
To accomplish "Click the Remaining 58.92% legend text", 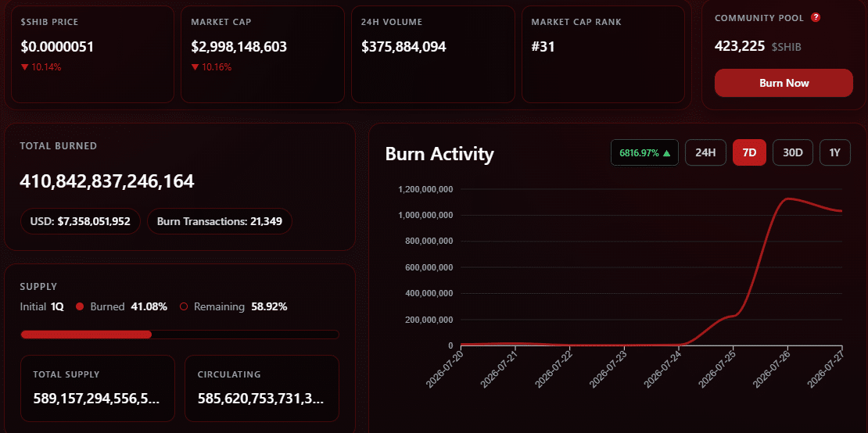I will pyautogui.click(x=240, y=306).
